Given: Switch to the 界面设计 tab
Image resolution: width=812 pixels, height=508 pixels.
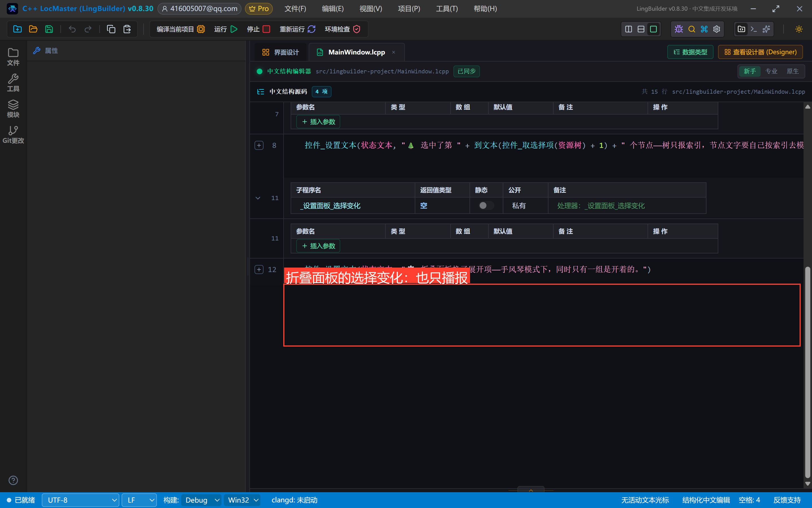Looking at the screenshot, I should tap(280, 52).
